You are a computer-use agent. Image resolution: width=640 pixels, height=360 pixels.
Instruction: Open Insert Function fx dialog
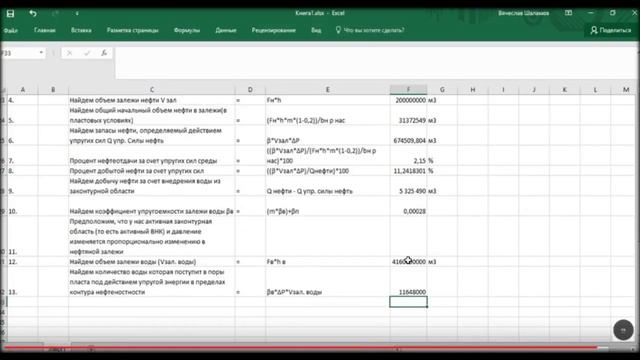[104, 53]
